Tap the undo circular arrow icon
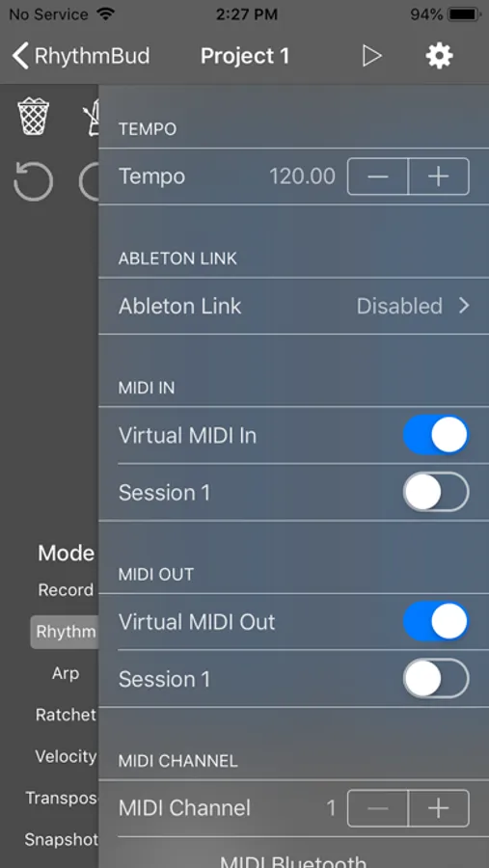This screenshot has height=868, width=489. [33, 181]
